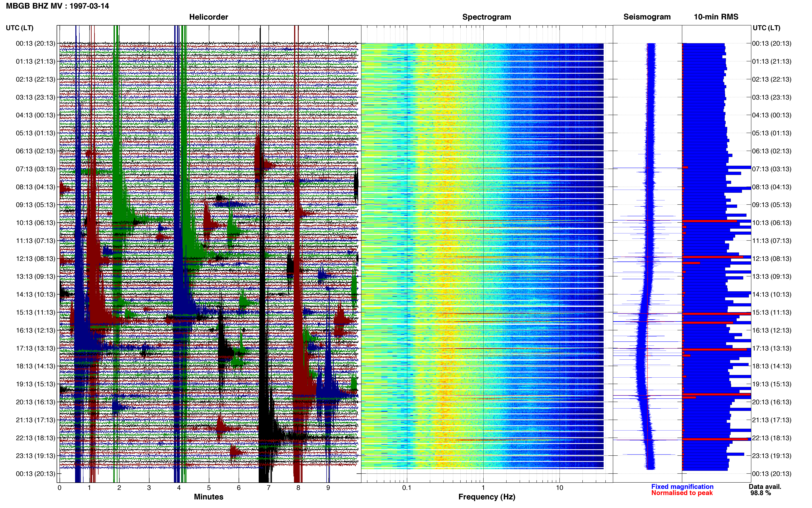Image resolution: width=812 pixels, height=508 pixels.
Task: Click the plot title 'MBGB BHZ MV : 1997-03-14'
Action: click(x=57, y=6)
